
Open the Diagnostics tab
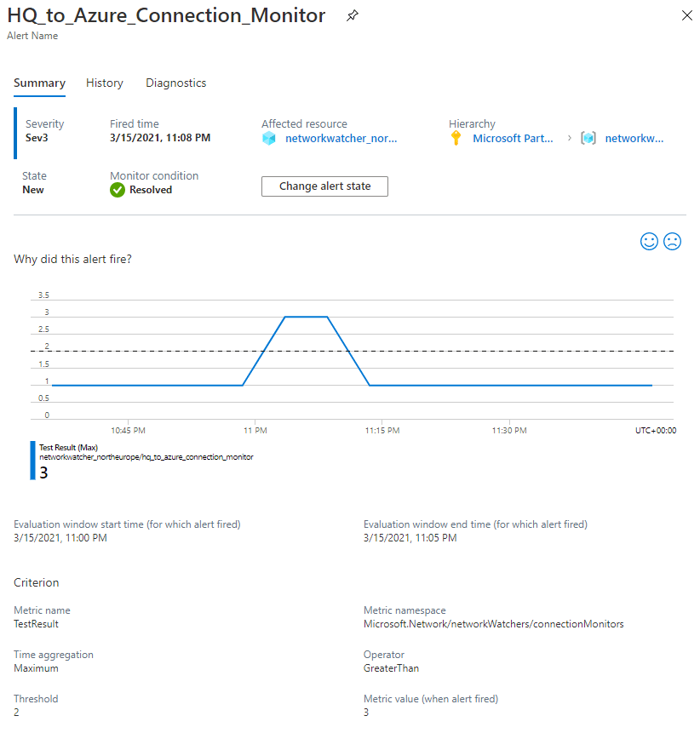pos(176,83)
